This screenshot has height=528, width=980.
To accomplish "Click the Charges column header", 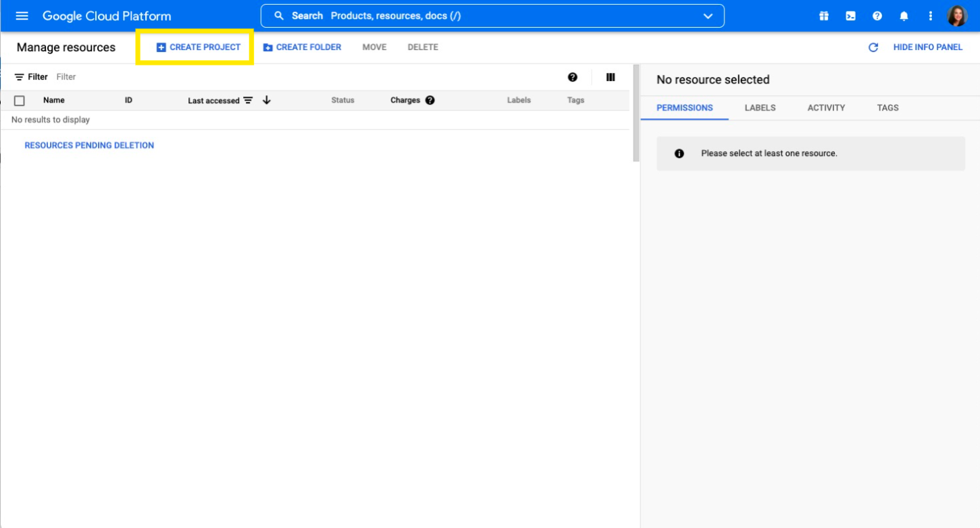I will (x=405, y=100).
